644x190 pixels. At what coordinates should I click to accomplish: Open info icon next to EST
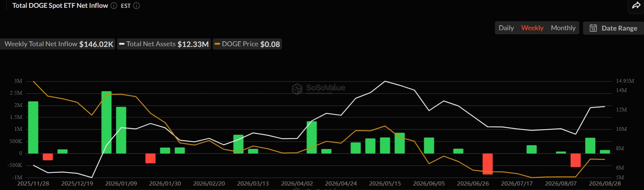pyautogui.click(x=136, y=6)
